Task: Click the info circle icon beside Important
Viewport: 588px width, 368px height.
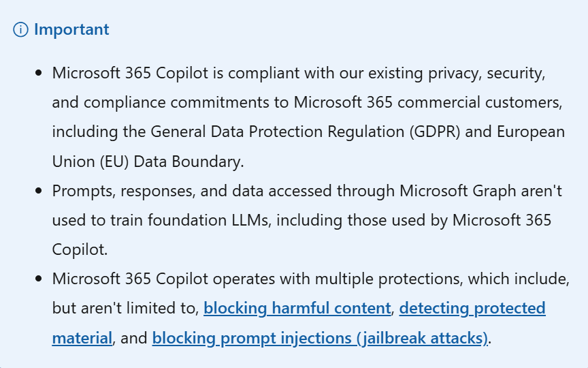Action: [x=20, y=30]
